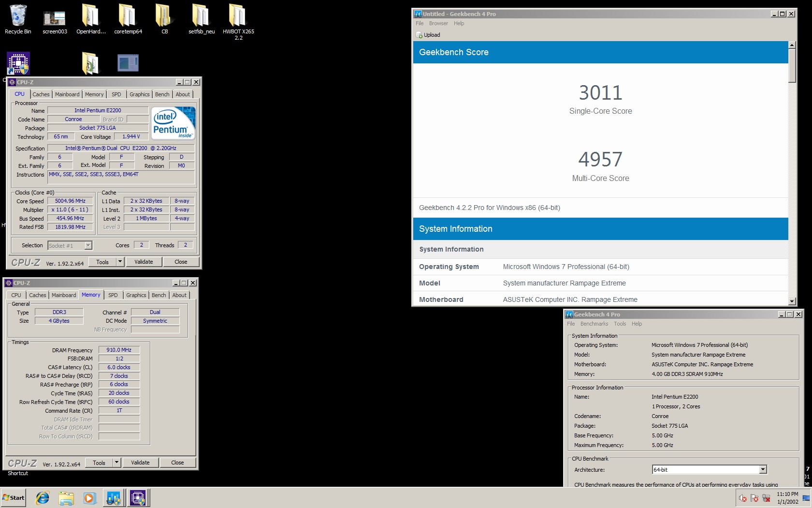Screen dimensions: 812x508
Task: Click the Bus Speed value 454.96 MHz
Action: (70, 218)
